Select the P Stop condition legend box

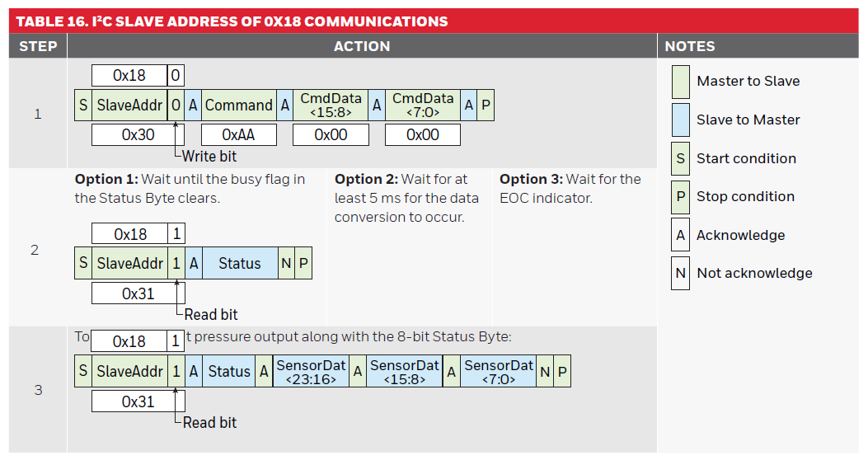(x=680, y=196)
